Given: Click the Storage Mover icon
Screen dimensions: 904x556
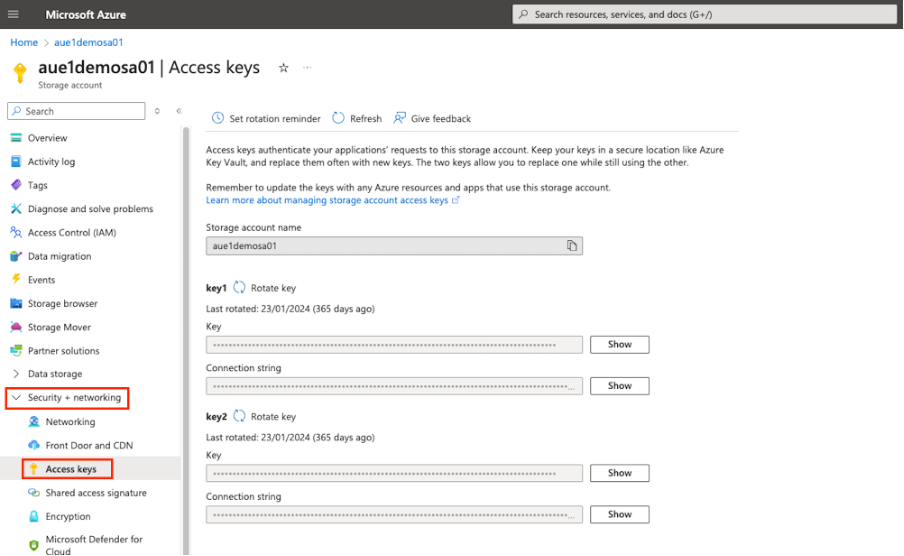Looking at the screenshot, I should tap(16, 327).
